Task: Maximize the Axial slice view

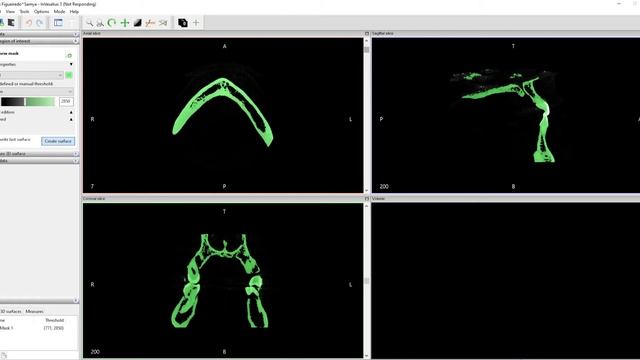Action: click(367, 33)
